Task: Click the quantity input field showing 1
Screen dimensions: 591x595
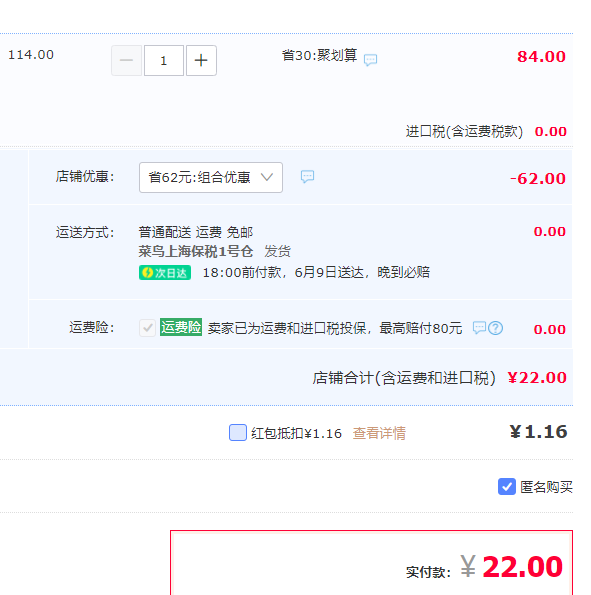Action: (164, 60)
